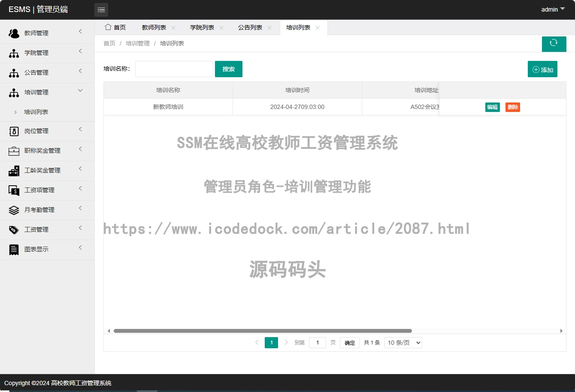
Task: Expand the 公告管理 menu chevron
Action: (80, 71)
